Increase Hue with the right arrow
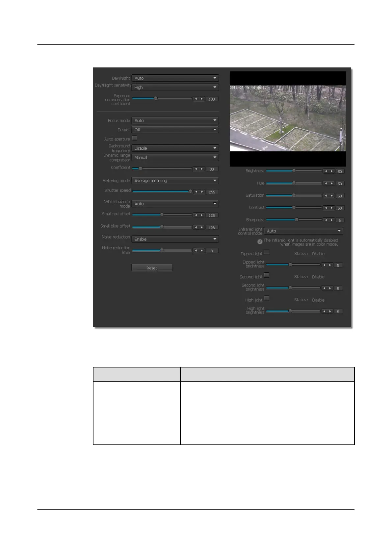 point(331,183)
